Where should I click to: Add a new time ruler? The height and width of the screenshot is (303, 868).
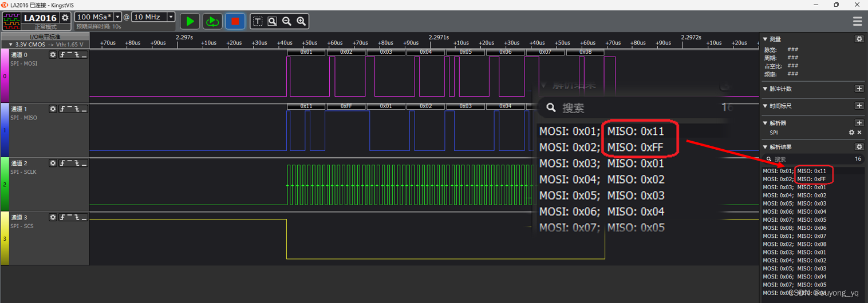(859, 106)
